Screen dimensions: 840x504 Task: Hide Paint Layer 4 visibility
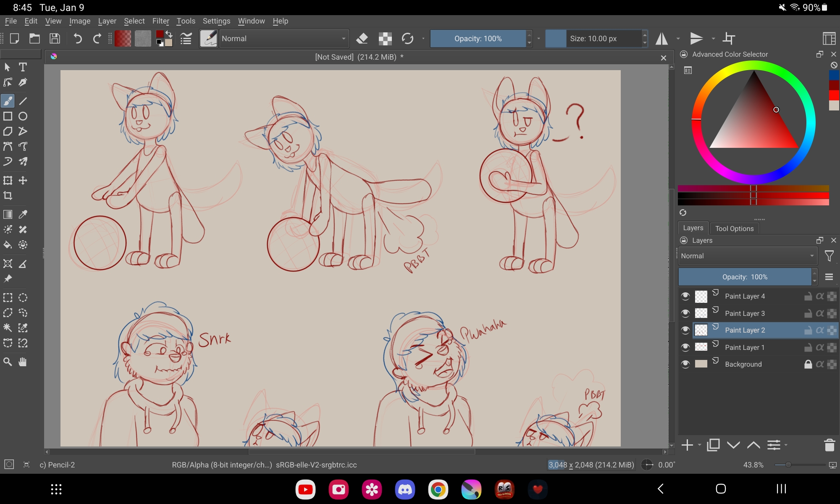tap(685, 297)
